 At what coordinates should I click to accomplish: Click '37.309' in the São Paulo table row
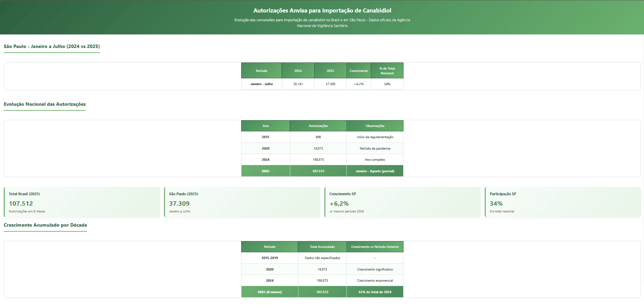click(x=330, y=84)
